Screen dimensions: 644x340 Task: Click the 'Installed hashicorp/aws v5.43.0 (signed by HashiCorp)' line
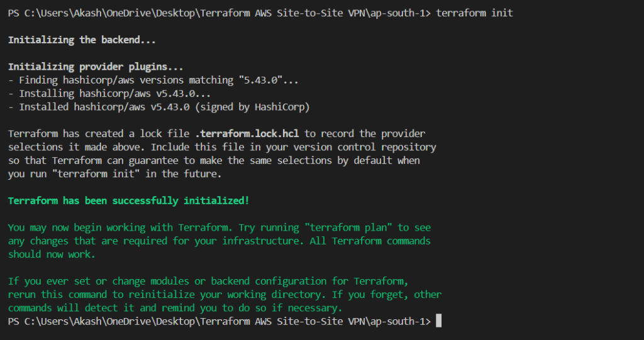coord(159,107)
